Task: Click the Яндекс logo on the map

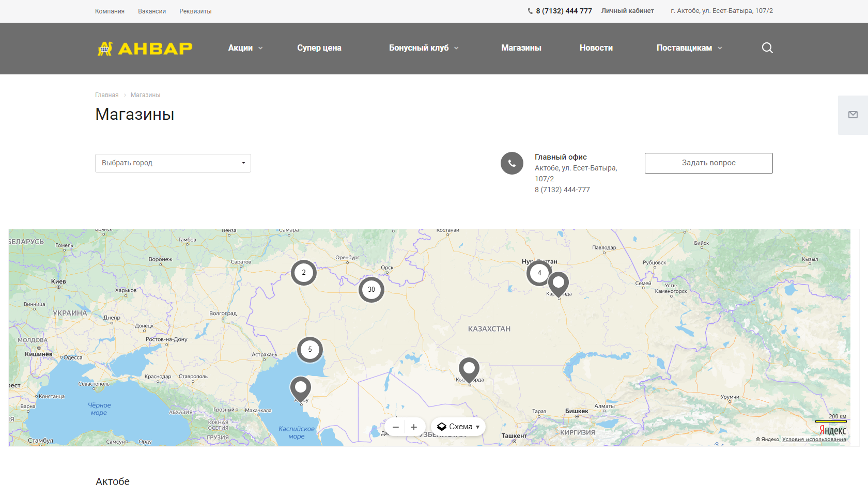Action: click(x=833, y=430)
